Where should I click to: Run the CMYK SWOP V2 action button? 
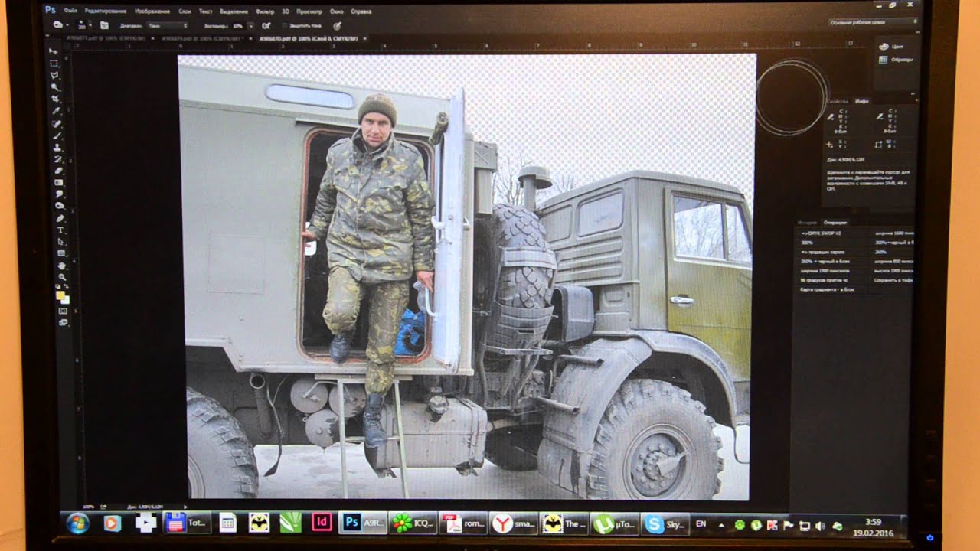[x=833, y=233]
